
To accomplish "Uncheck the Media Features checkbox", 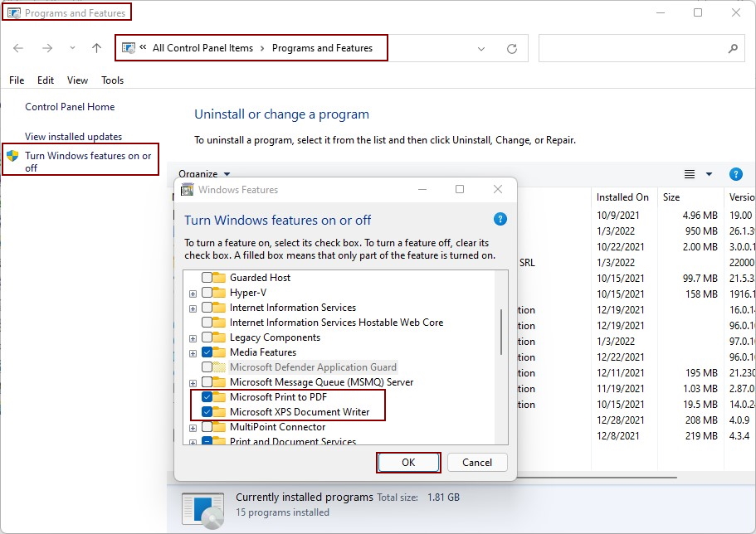I will coord(207,352).
